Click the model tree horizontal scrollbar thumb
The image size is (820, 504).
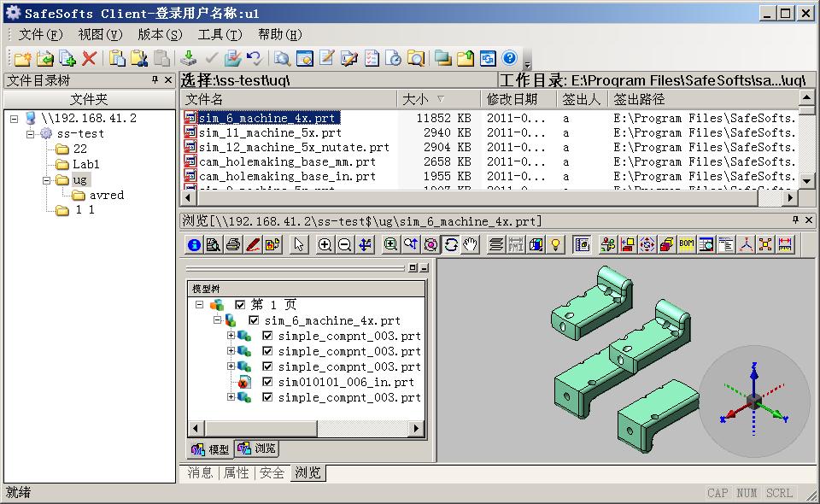[x=260, y=429]
